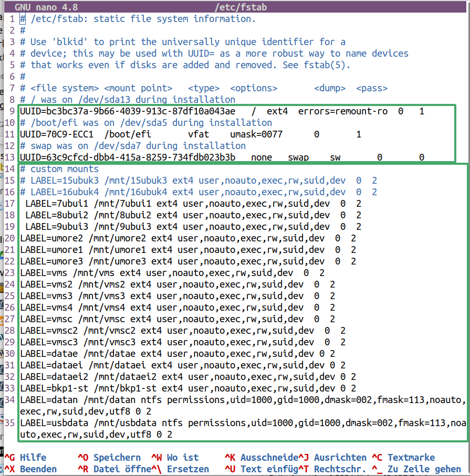Click the ^G Hilfe help shortcut
Image resolution: width=470 pixels, height=476 pixels.
[x=25, y=458]
